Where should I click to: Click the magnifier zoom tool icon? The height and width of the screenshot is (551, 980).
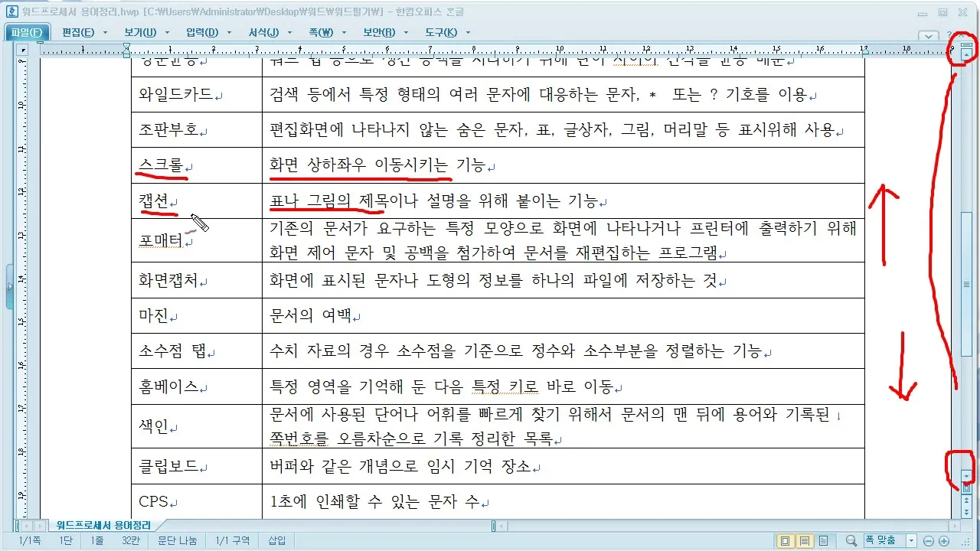pyautogui.click(x=851, y=540)
